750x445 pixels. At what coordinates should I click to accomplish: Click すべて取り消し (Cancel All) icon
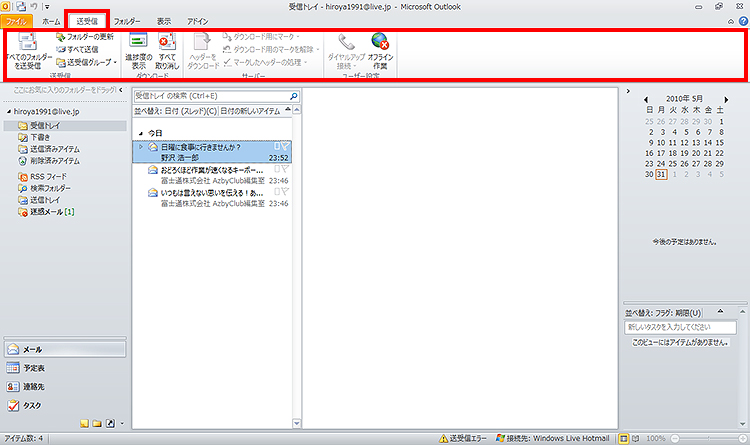pos(166,41)
